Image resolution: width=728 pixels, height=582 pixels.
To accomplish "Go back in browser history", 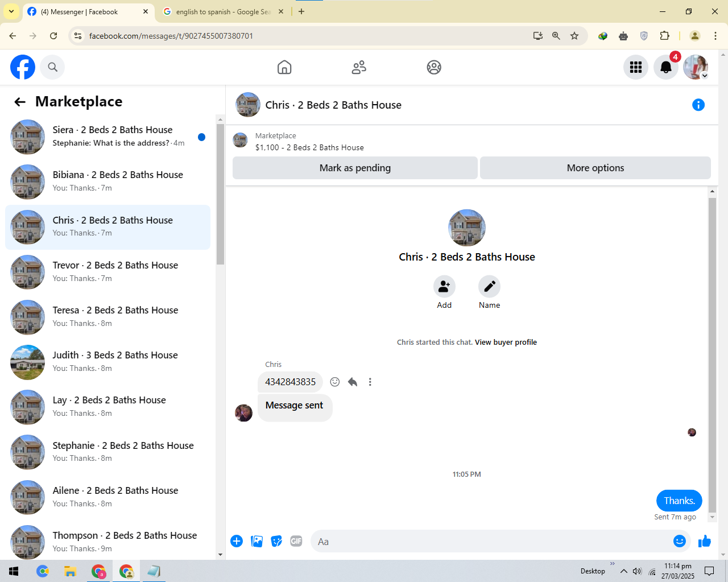I will (13, 36).
